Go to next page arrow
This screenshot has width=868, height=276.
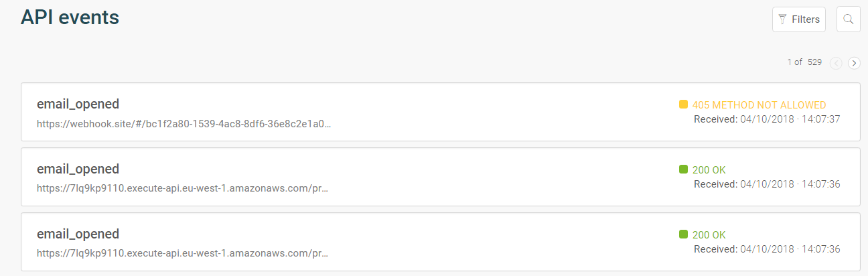tap(854, 63)
